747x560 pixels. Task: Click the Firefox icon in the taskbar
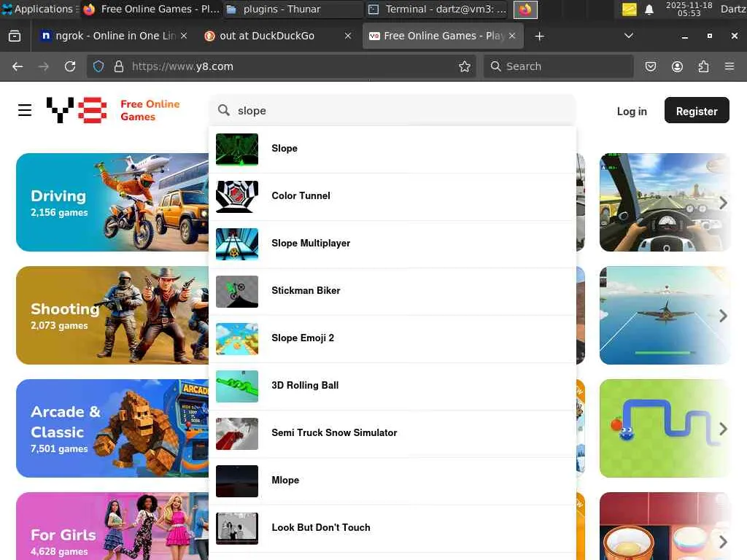[525, 9]
